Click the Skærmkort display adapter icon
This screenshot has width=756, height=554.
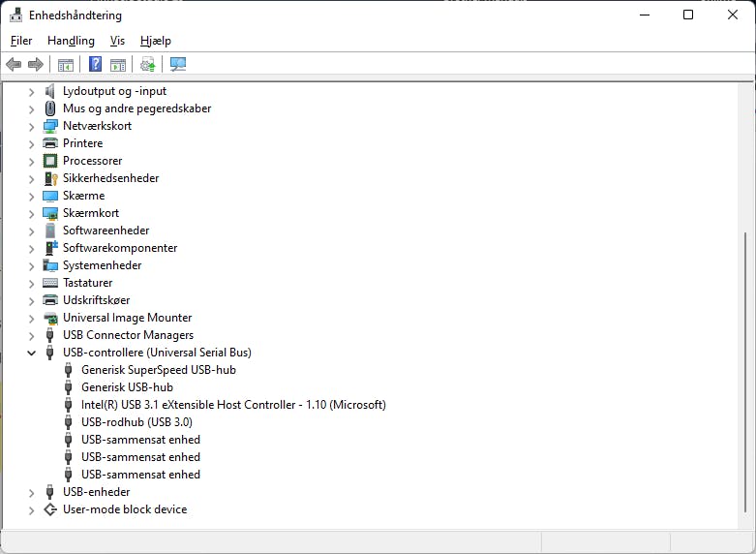49,213
